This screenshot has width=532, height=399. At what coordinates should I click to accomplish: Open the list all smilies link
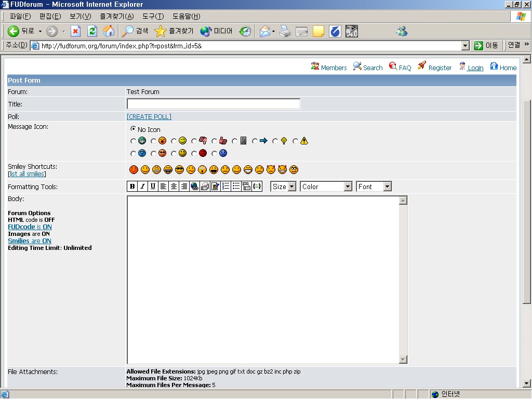click(x=27, y=174)
